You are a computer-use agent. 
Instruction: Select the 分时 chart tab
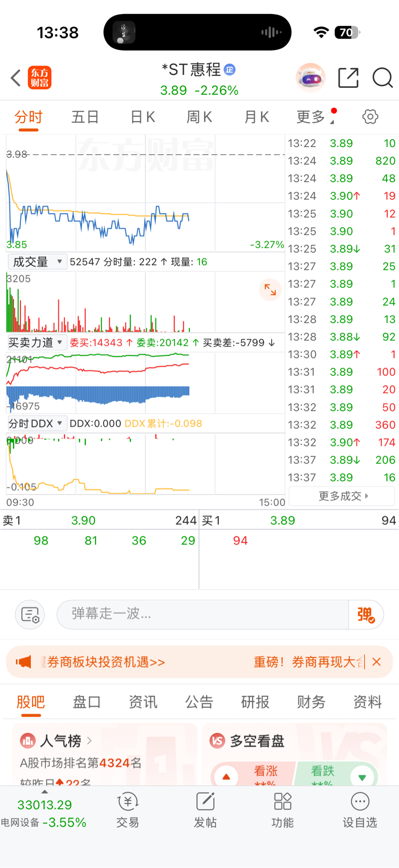(x=29, y=117)
